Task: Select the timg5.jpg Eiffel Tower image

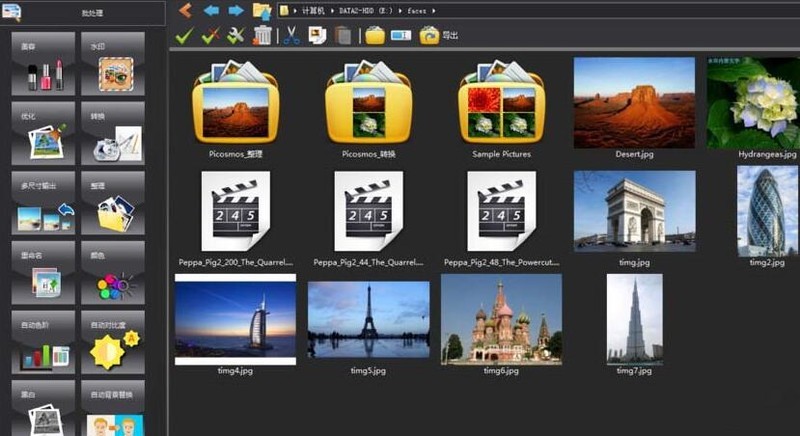Action: pyautogui.click(x=368, y=320)
